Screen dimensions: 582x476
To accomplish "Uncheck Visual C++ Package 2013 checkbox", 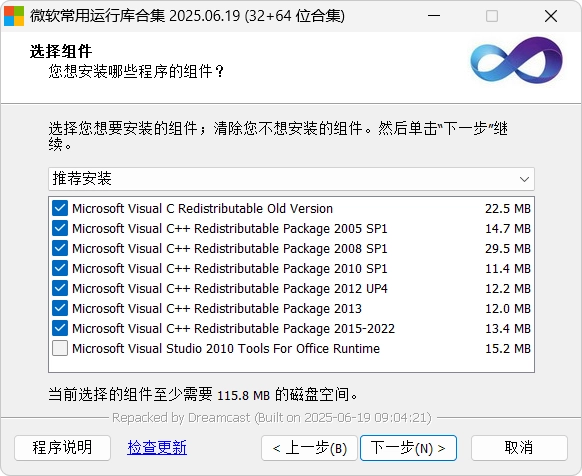I will pyautogui.click(x=60, y=308).
